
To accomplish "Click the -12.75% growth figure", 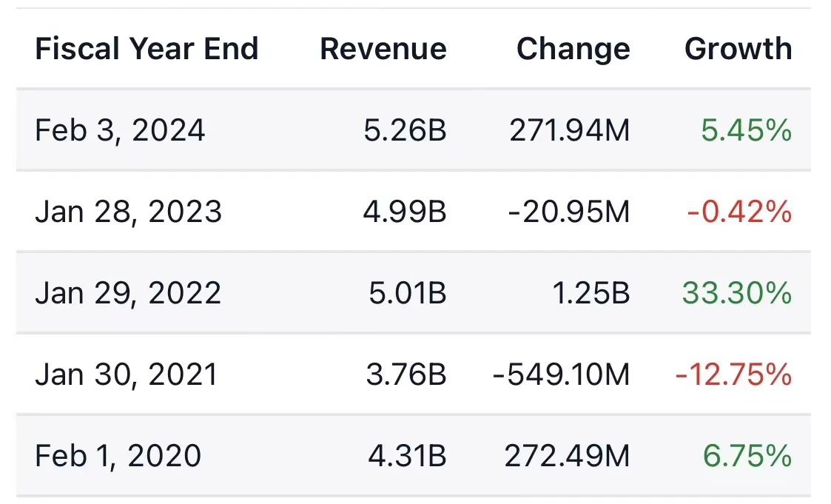I will (733, 374).
